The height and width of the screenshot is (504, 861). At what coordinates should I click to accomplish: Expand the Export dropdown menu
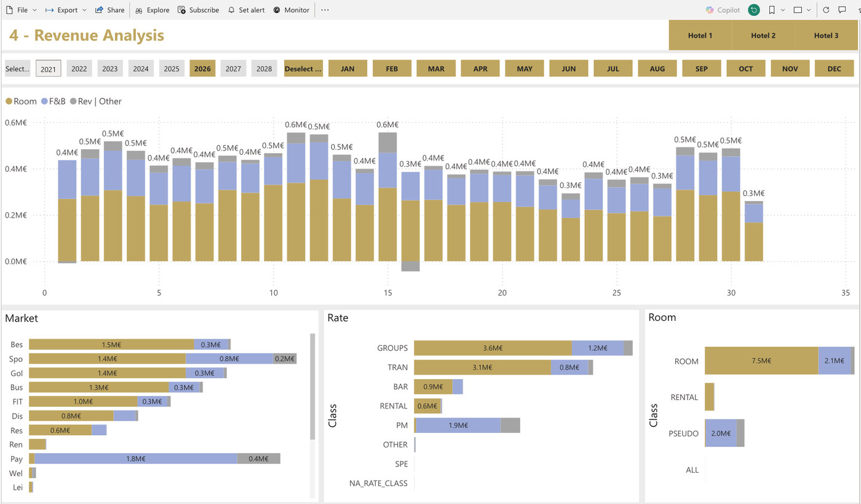click(x=66, y=10)
